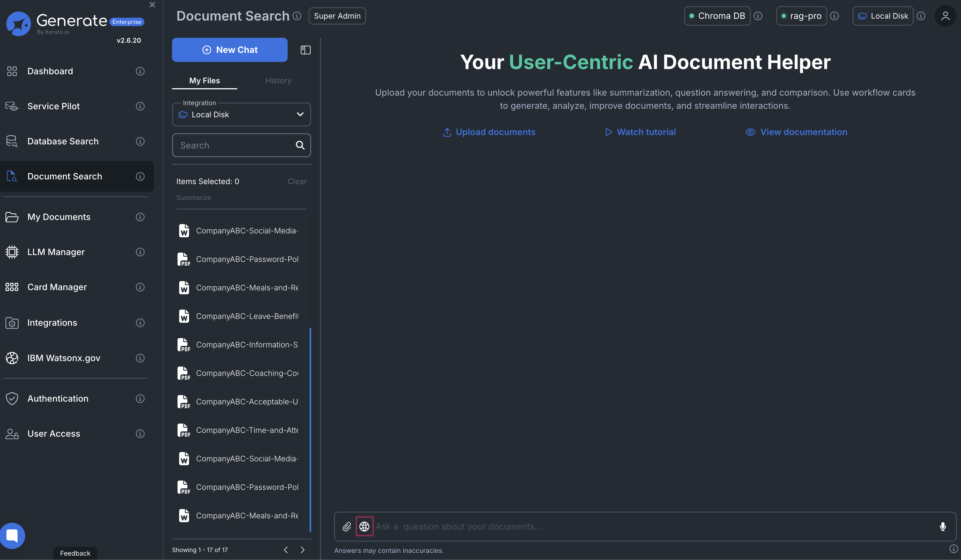Open Document Search in sidebar

tap(77, 176)
